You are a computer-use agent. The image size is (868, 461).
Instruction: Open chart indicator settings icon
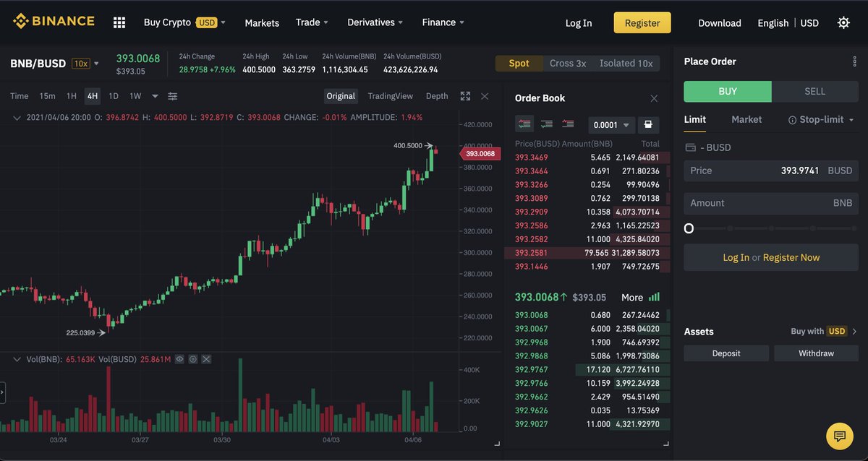pyautogui.click(x=173, y=95)
